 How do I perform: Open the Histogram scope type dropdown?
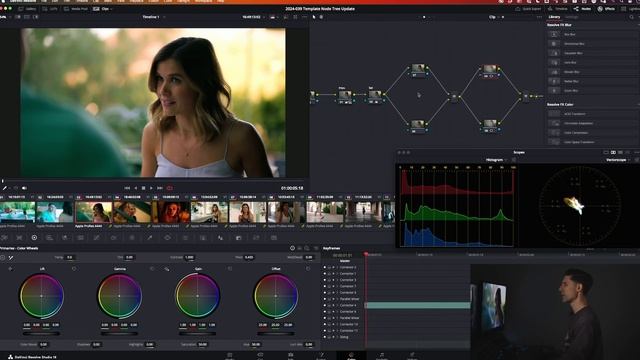(x=496, y=160)
